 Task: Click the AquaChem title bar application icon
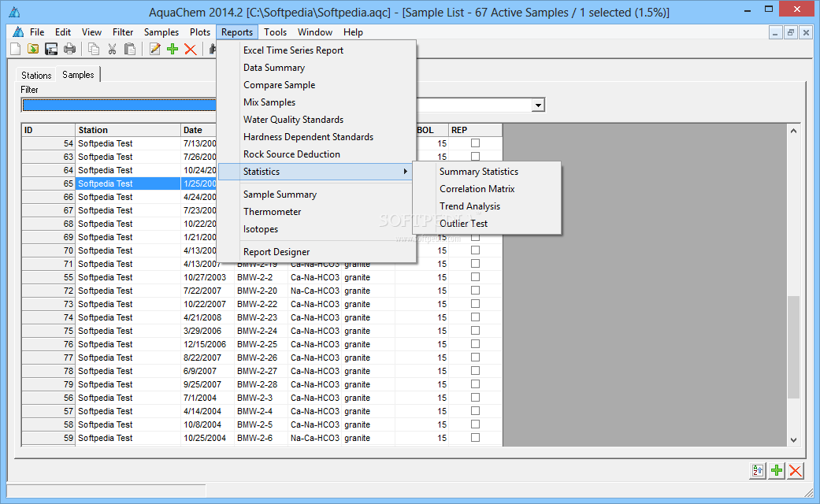coord(14,12)
